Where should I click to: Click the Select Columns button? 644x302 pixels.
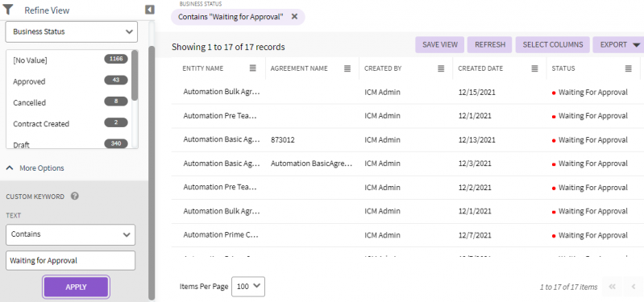(x=552, y=45)
